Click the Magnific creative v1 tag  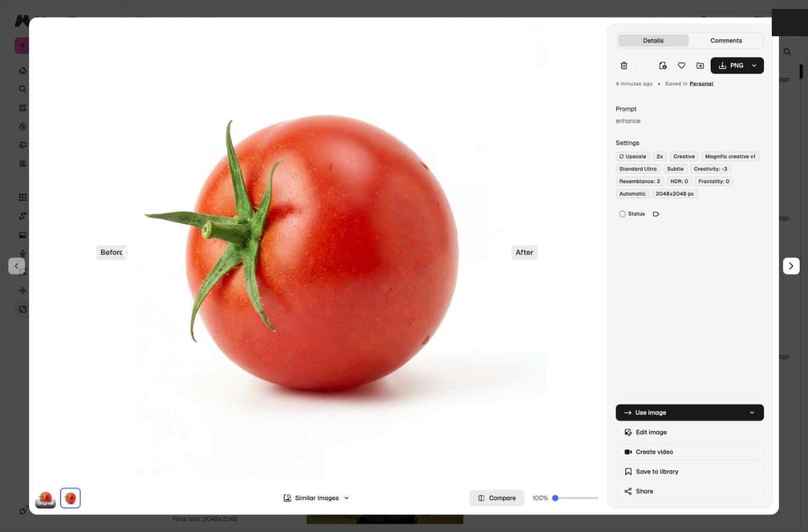click(730, 157)
